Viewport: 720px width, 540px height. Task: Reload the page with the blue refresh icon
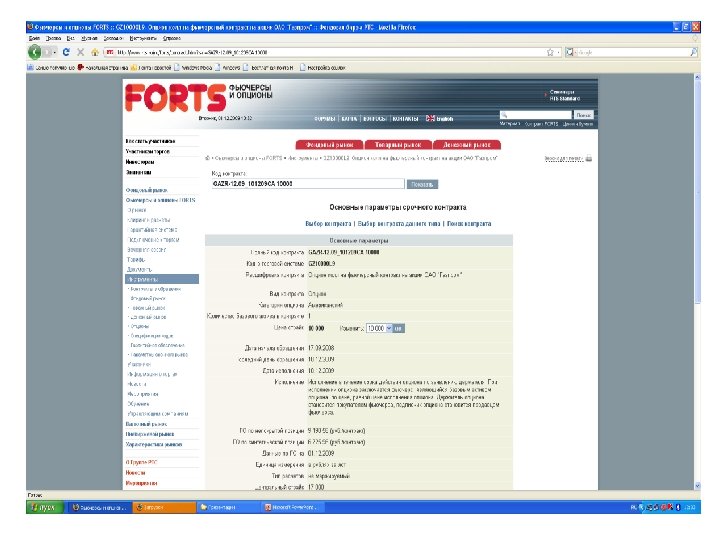(x=66, y=52)
